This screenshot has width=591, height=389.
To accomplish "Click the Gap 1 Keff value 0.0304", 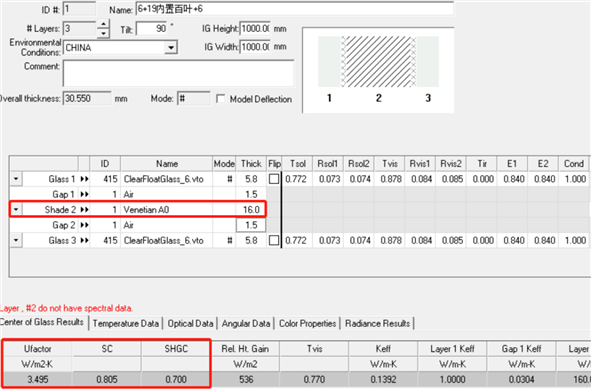I will tap(521, 379).
